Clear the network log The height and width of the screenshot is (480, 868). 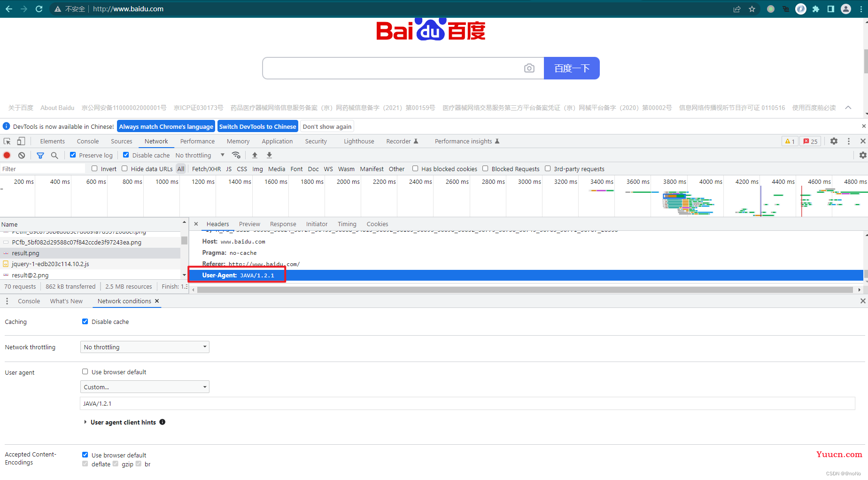click(22, 155)
